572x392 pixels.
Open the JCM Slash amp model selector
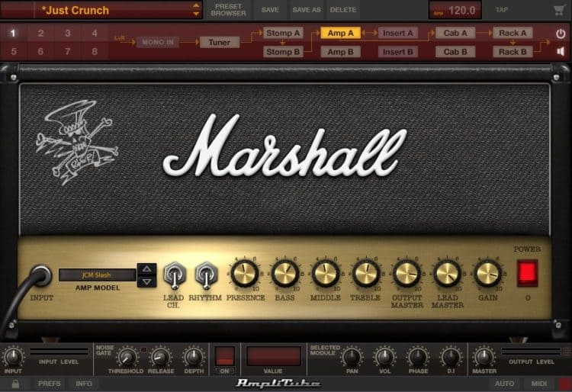[x=98, y=275]
